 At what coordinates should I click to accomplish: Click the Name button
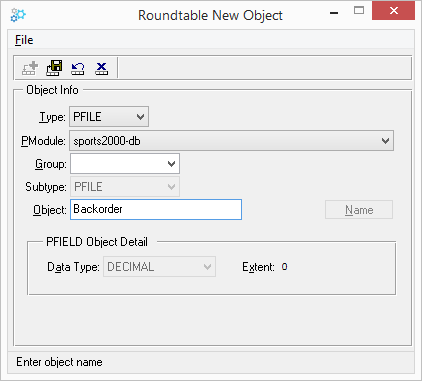click(359, 210)
